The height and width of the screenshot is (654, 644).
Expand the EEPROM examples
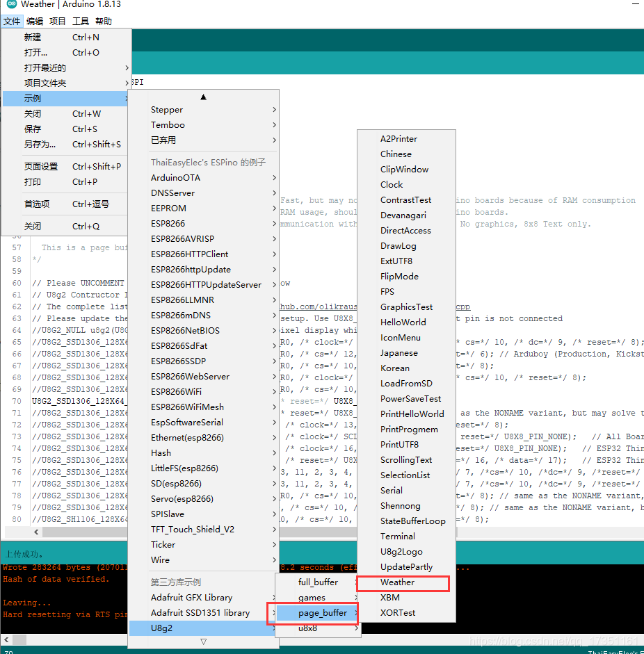pyautogui.click(x=203, y=208)
